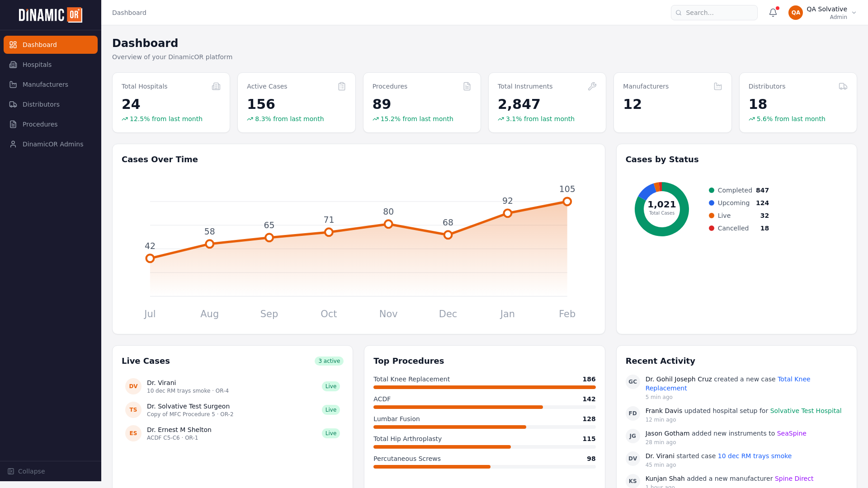Toggle the Upcoming legend entry
The width and height of the screenshot is (868, 488).
click(733, 203)
